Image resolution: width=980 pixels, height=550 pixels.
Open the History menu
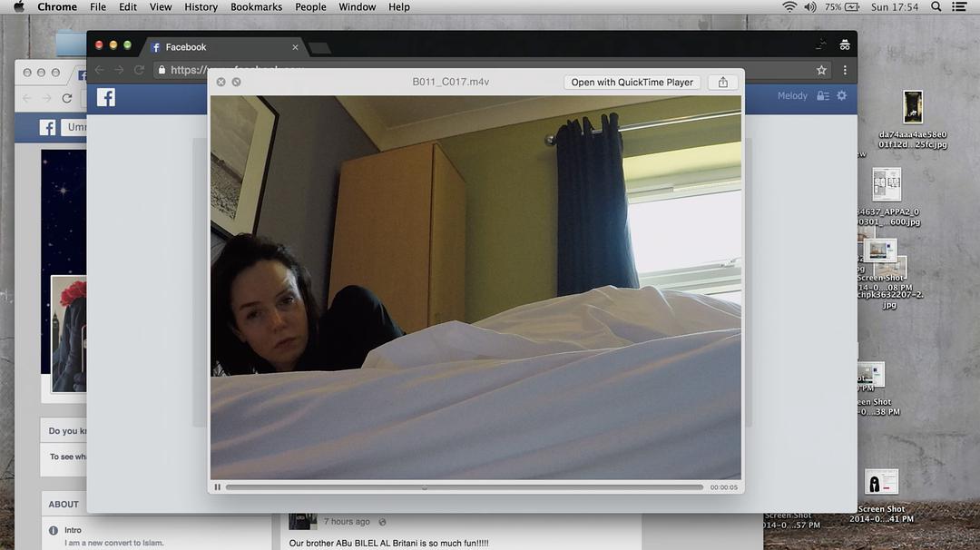coord(201,6)
